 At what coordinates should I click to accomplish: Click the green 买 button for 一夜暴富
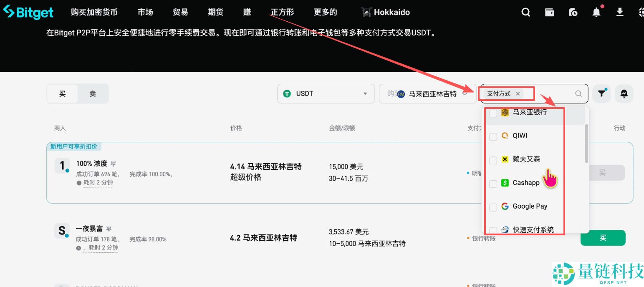coord(603,237)
